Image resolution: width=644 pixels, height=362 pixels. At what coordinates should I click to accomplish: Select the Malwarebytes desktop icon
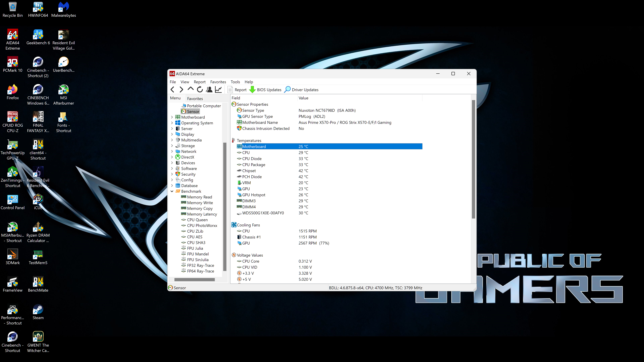tap(64, 10)
